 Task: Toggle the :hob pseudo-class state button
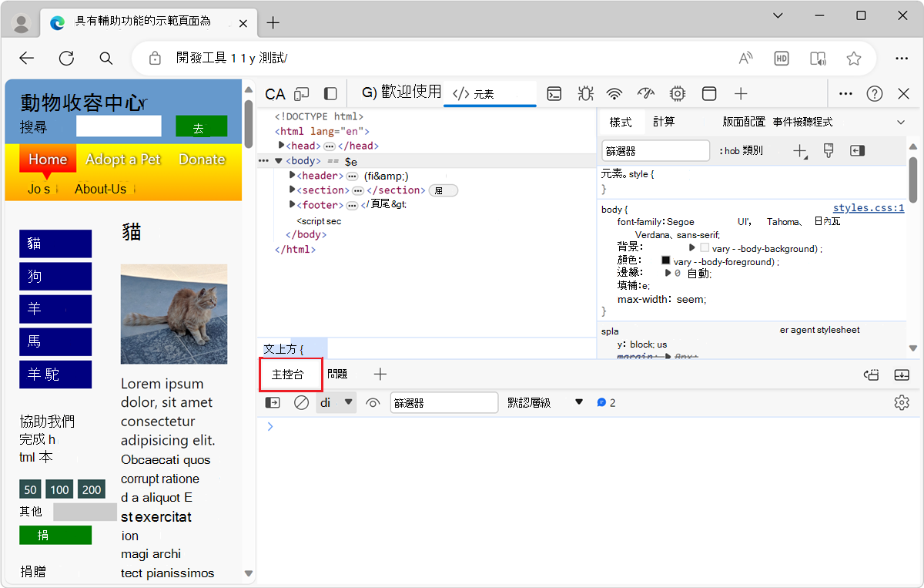point(741,150)
